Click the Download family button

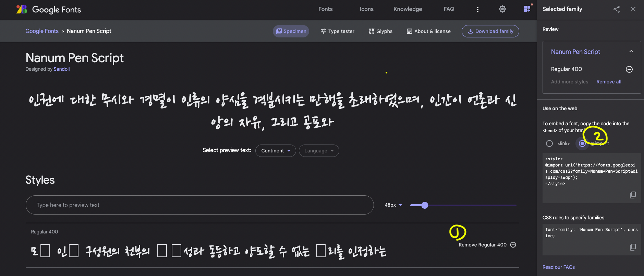click(490, 31)
